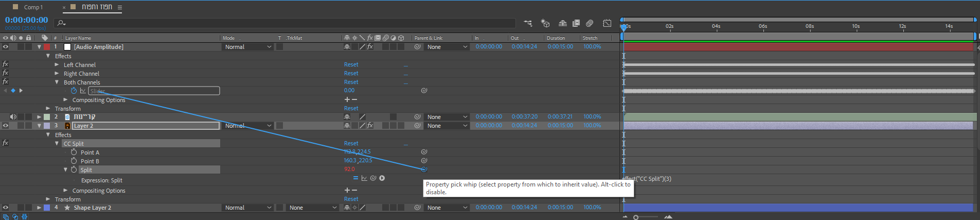Close the Hebrew-named composition tab

pyautogui.click(x=64, y=7)
